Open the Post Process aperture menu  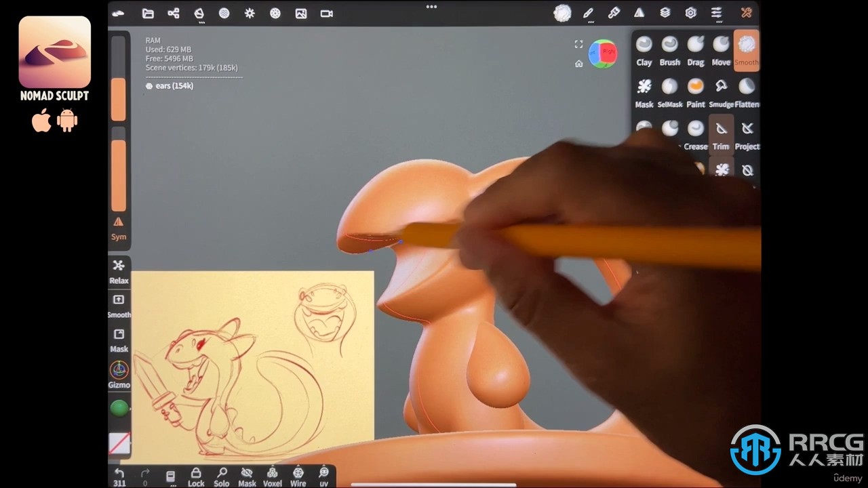click(x=275, y=13)
